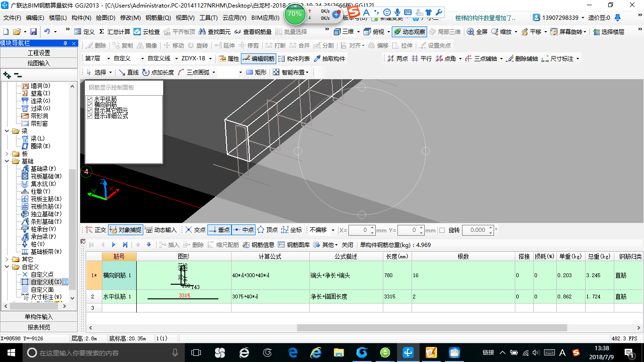Open the 构件(N) menu
This screenshot has width=644, height=362.
point(82,18)
